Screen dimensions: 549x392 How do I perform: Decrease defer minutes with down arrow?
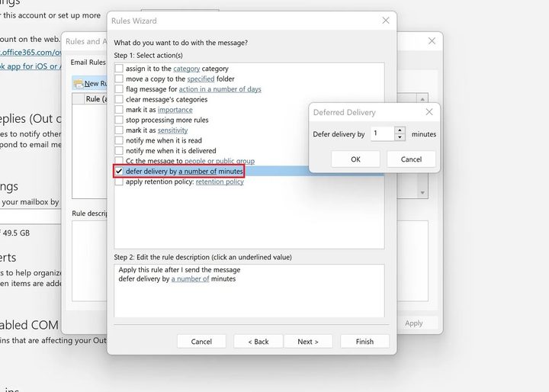[x=400, y=137]
